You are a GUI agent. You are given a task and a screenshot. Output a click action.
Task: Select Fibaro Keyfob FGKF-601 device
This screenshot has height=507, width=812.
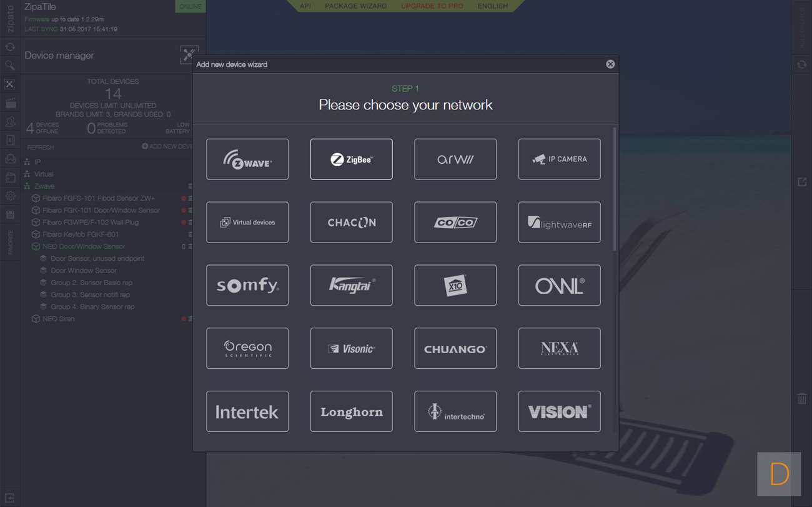(x=81, y=234)
